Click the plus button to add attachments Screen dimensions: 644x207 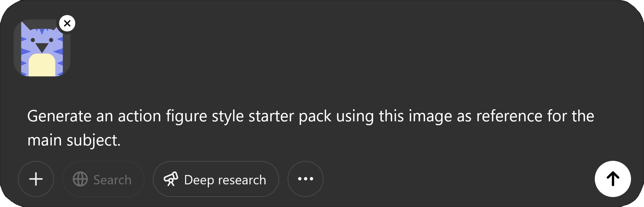coord(36,179)
